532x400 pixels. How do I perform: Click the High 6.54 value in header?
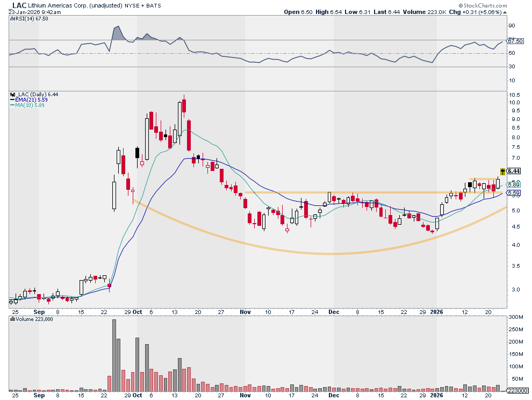[329, 12]
